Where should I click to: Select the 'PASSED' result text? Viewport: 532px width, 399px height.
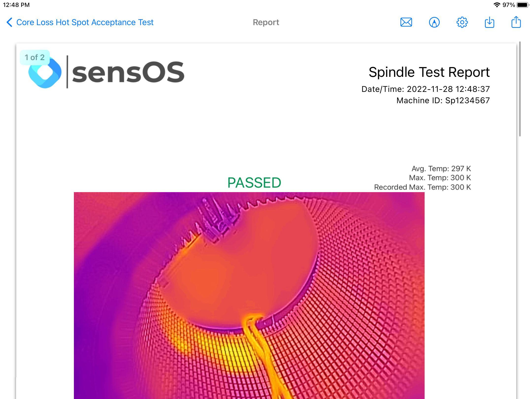pyautogui.click(x=254, y=183)
